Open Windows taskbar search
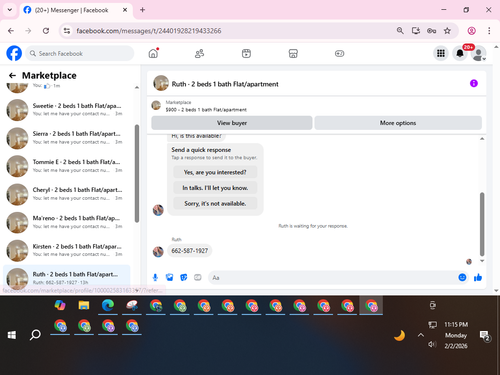Viewport: 500px width, 375px height. click(x=35, y=335)
